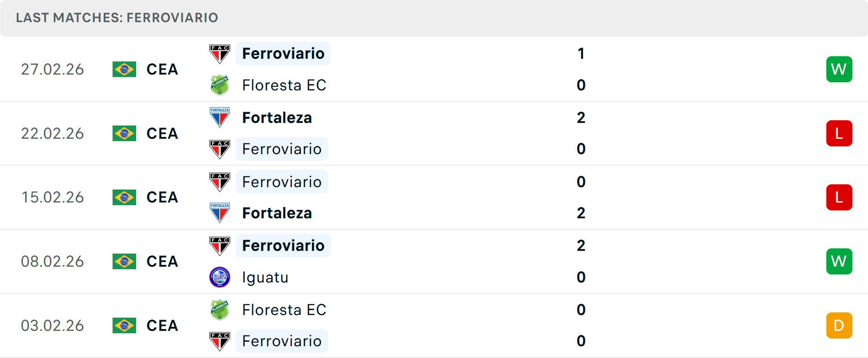Screen dimensions: 868x358
Task: Click Fortaleza crest in 15.02.26 match
Action: click(x=220, y=213)
